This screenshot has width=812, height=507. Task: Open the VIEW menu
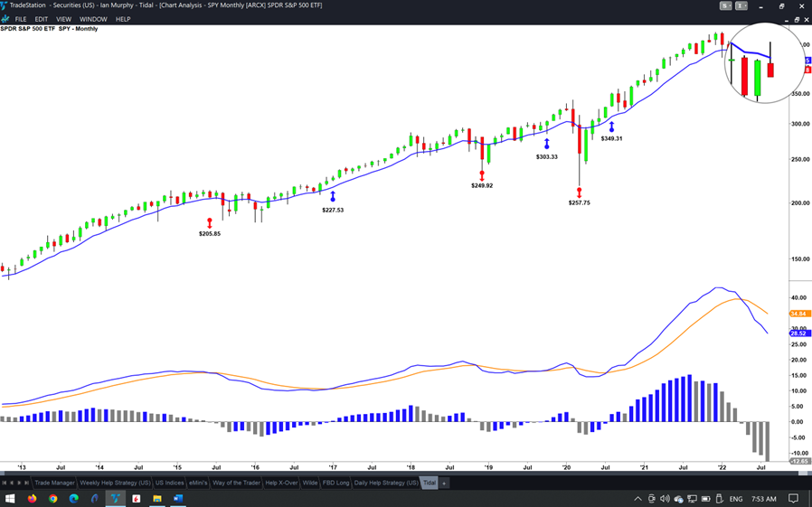63,19
